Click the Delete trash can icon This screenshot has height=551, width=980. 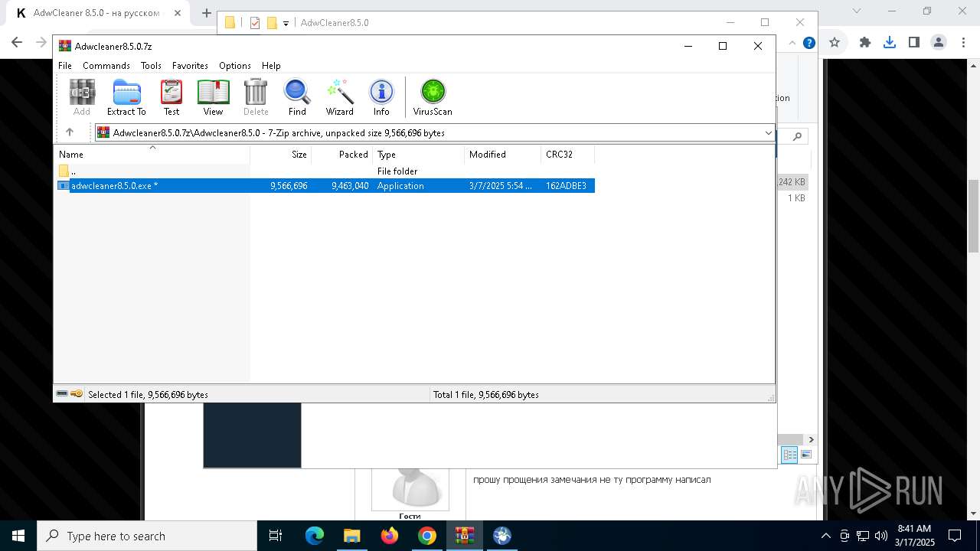click(x=256, y=97)
